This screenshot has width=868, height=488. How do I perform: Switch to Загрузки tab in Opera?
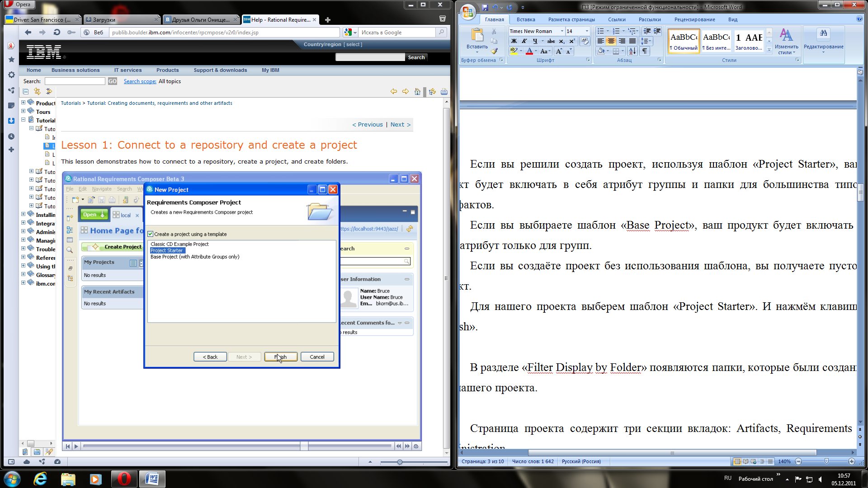tap(122, 19)
